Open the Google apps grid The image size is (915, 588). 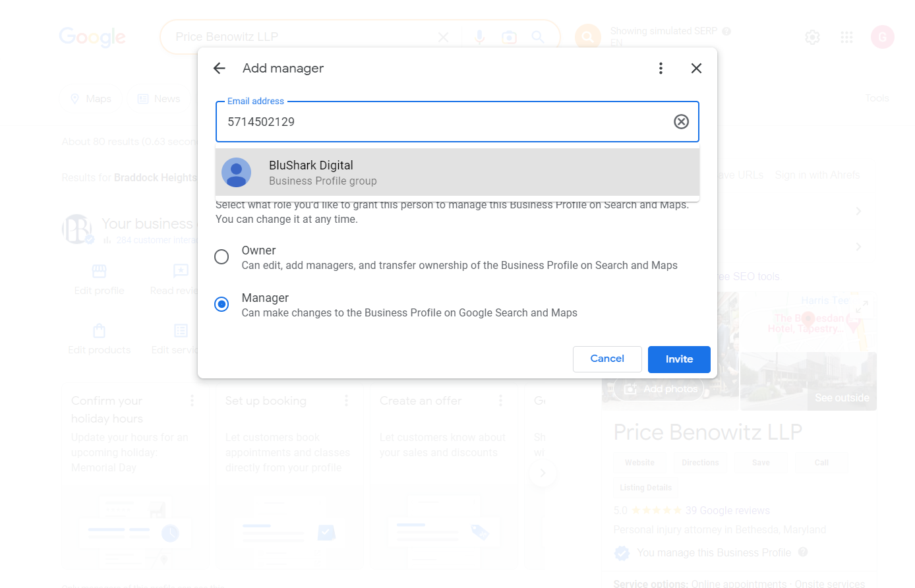coord(847,38)
